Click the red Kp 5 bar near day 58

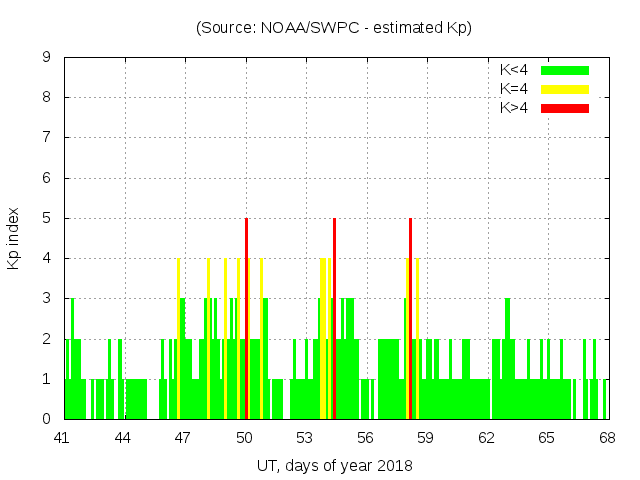coord(410,320)
